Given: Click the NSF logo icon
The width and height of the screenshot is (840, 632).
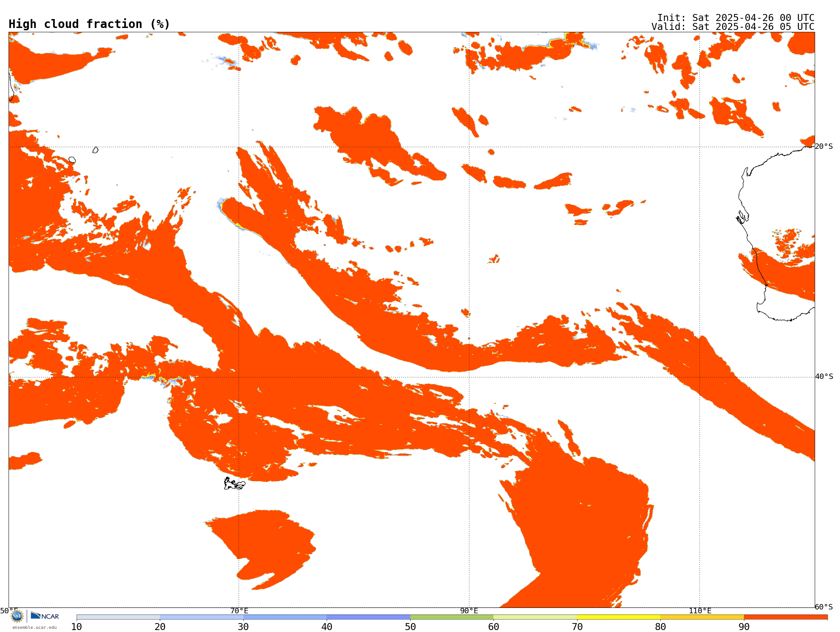Looking at the screenshot, I should 17,616.
